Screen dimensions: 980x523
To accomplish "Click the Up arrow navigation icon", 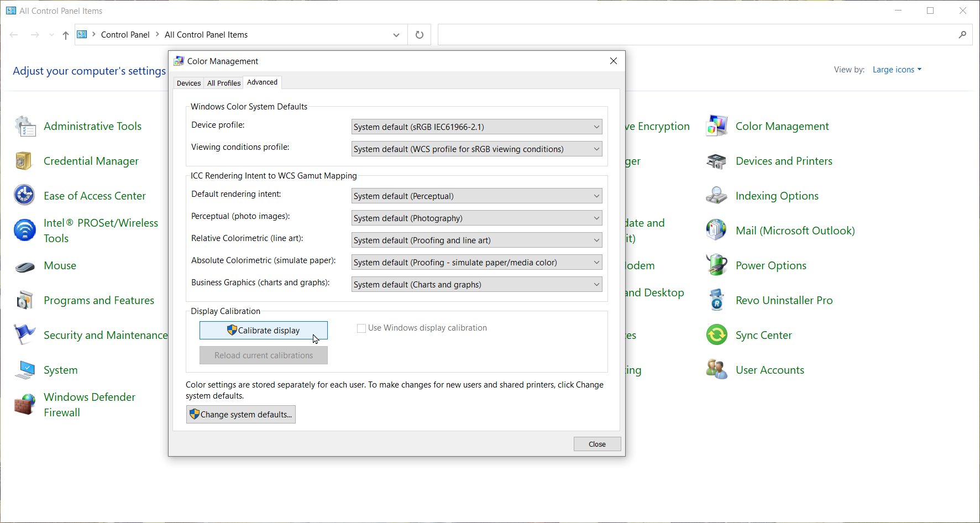I will click(x=66, y=35).
